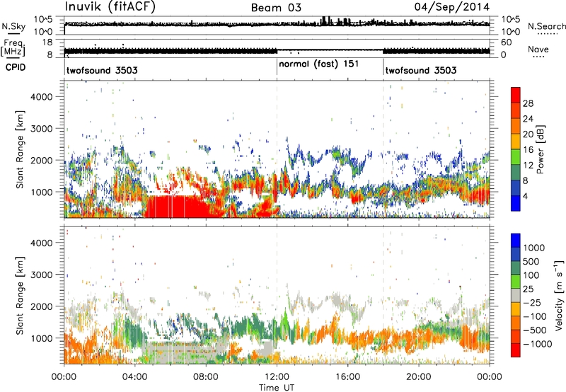
Task: Pick the red top segment of Power colorbar
Action: coord(516,95)
